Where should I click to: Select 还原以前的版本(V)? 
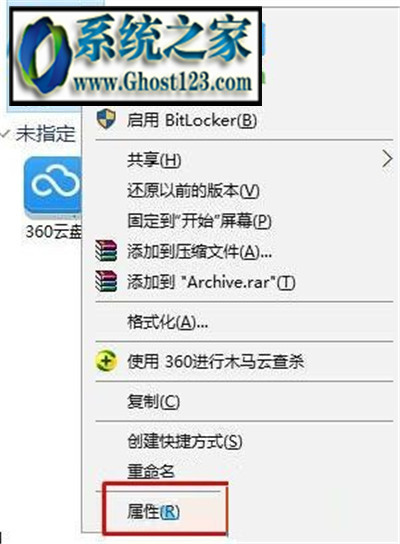(x=193, y=190)
